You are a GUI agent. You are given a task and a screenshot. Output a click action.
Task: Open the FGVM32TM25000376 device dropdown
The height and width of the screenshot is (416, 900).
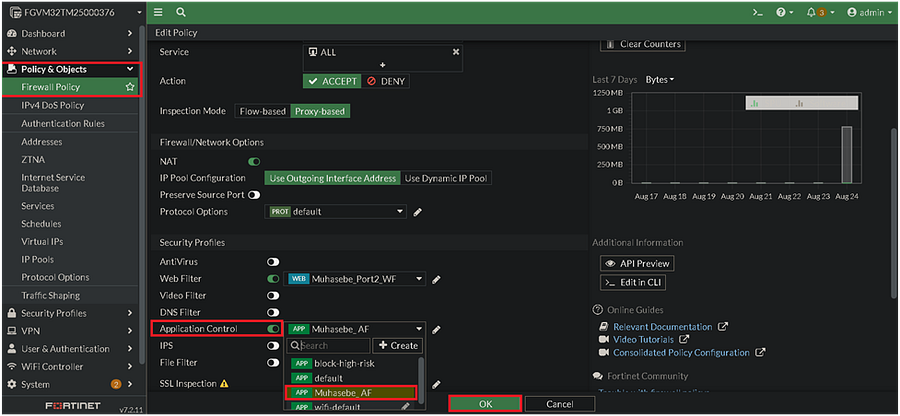pyautogui.click(x=73, y=12)
